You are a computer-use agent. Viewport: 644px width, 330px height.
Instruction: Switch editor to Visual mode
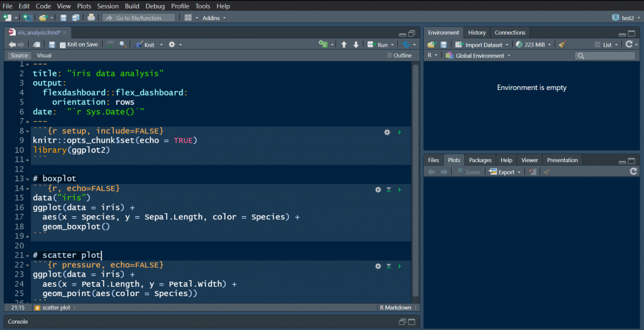pos(44,55)
